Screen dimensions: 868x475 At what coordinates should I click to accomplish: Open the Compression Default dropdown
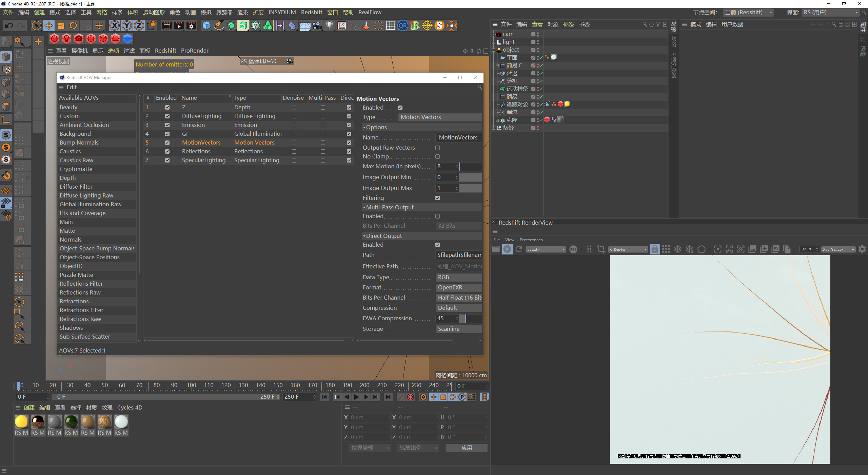coord(459,308)
